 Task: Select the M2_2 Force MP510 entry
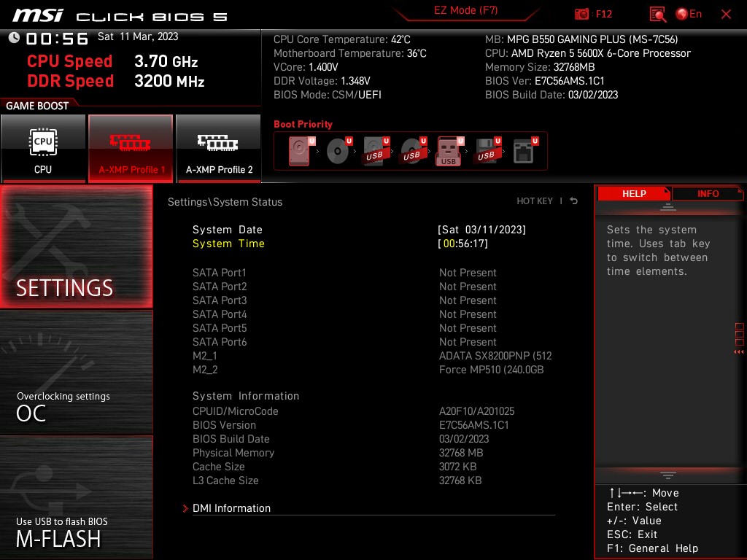click(368, 370)
